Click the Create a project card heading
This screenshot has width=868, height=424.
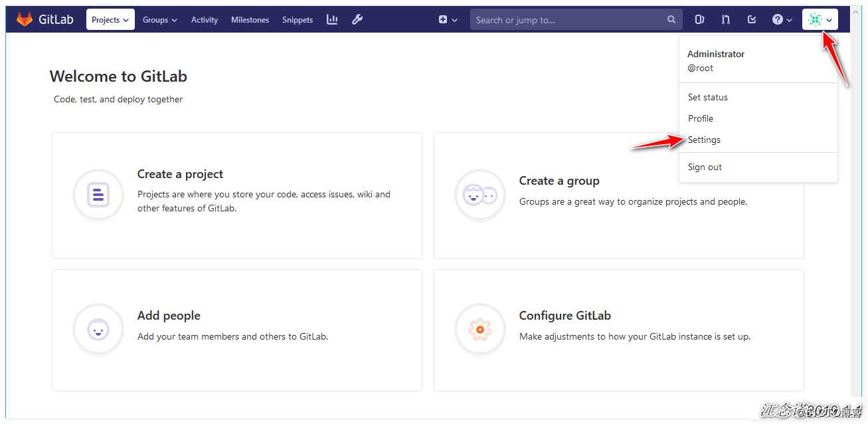180,174
